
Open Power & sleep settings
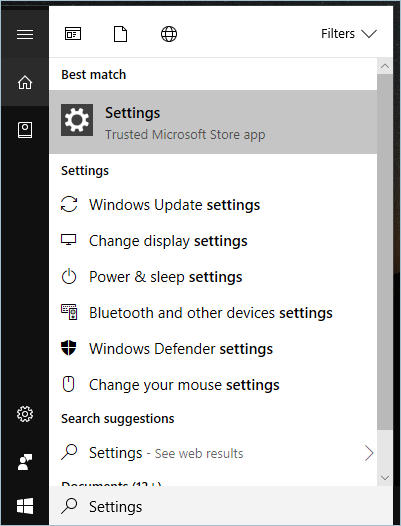(213, 277)
